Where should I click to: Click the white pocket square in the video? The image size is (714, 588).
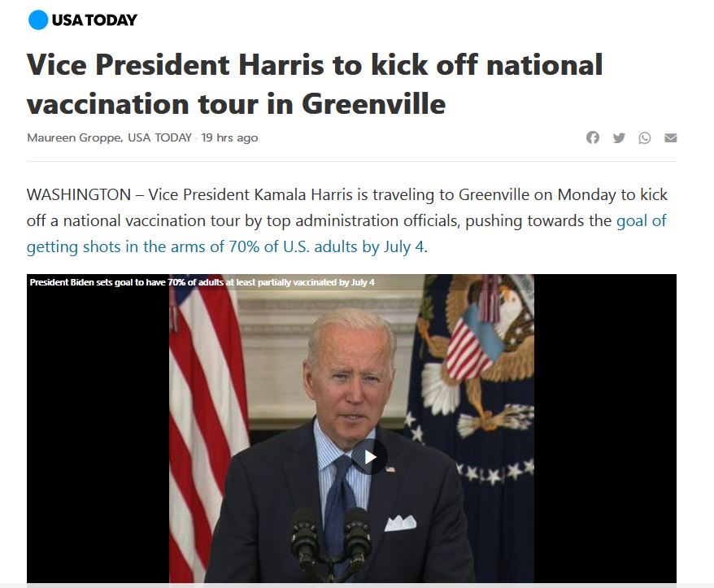click(x=400, y=523)
